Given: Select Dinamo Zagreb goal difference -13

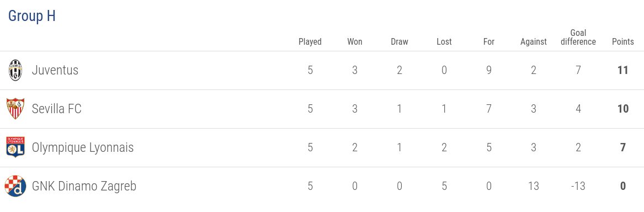Looking at the screenshot, I should [578, 186].
